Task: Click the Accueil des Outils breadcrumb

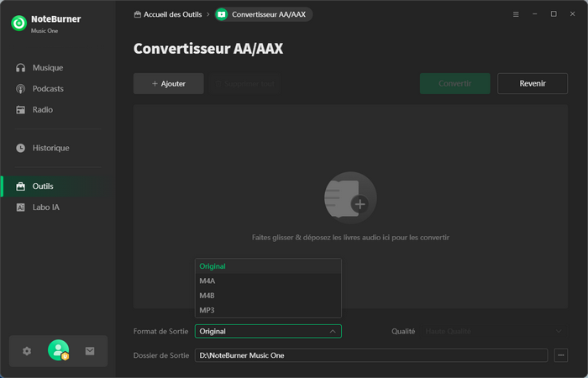Action: pyautogui.click(x=167, y=14)
